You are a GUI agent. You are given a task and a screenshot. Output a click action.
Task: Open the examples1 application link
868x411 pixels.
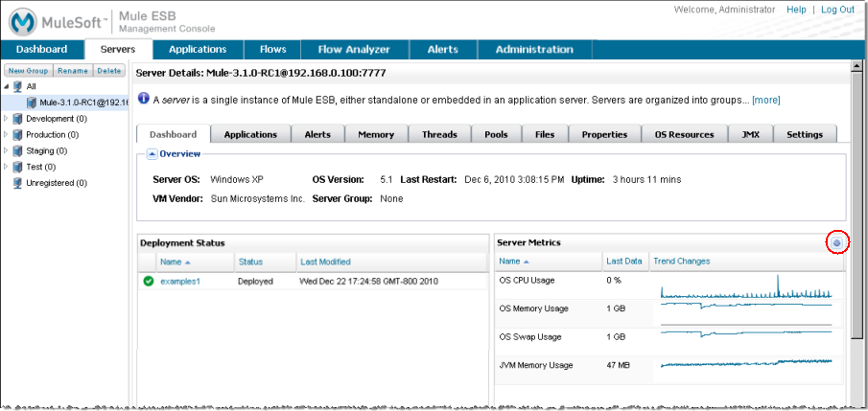180,282
